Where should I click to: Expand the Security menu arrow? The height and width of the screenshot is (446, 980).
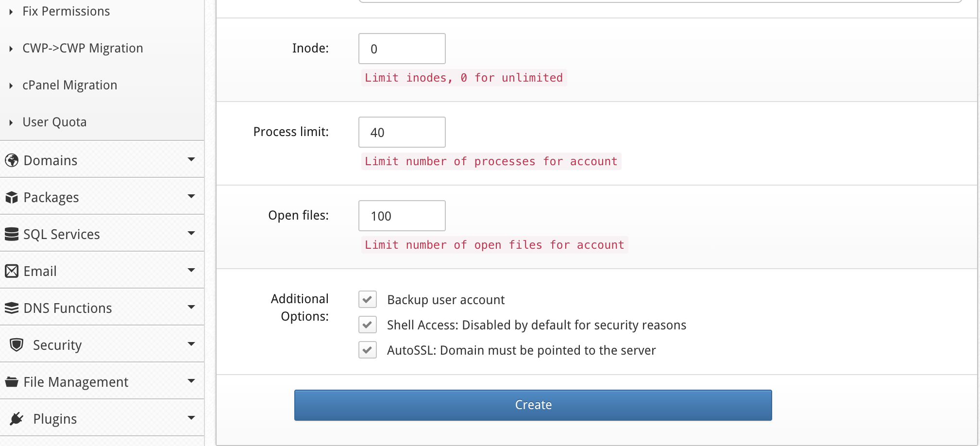point(191,344)
